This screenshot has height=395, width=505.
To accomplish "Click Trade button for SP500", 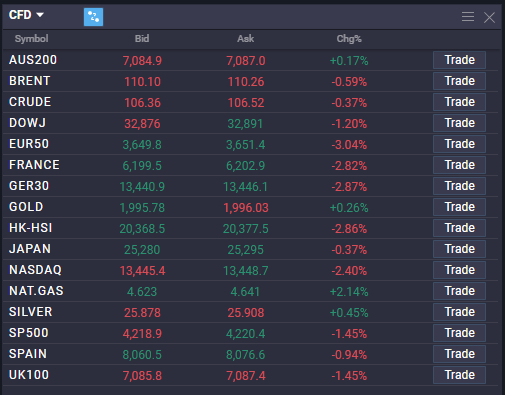I will click(459, 333).
